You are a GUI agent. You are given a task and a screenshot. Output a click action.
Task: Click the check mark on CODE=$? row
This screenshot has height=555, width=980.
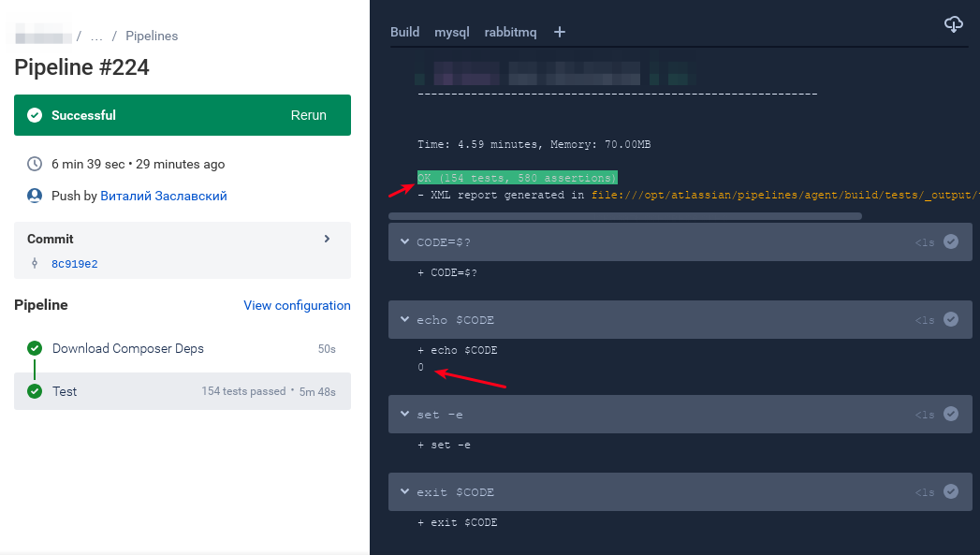coord(951,241)
